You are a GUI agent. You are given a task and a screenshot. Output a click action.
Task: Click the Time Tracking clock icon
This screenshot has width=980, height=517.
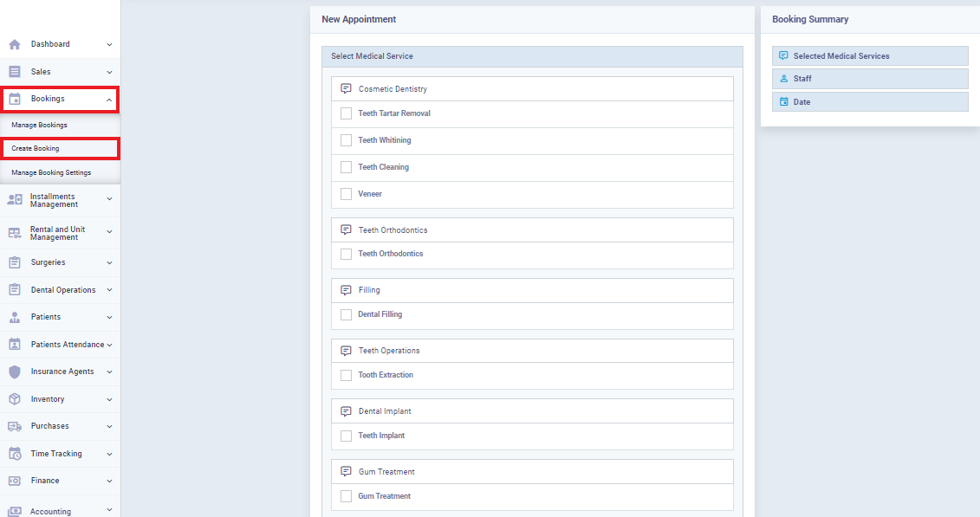coord(15,454)
